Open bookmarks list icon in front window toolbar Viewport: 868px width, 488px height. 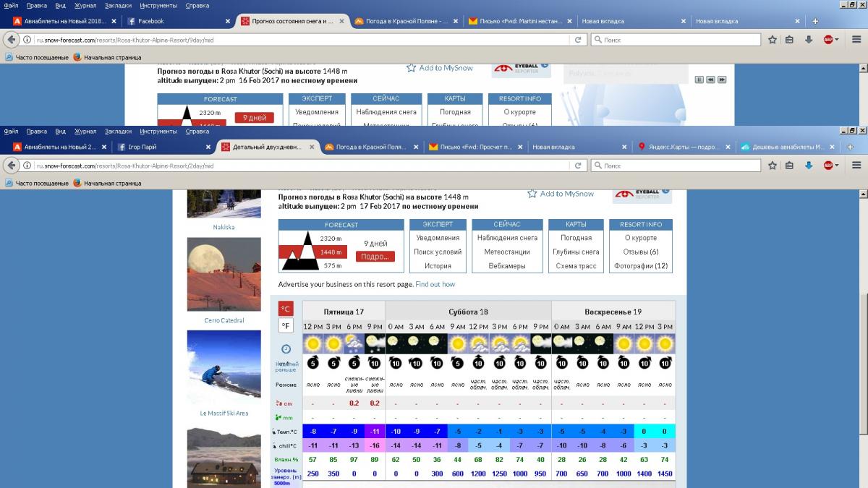[x=790, y=166]
